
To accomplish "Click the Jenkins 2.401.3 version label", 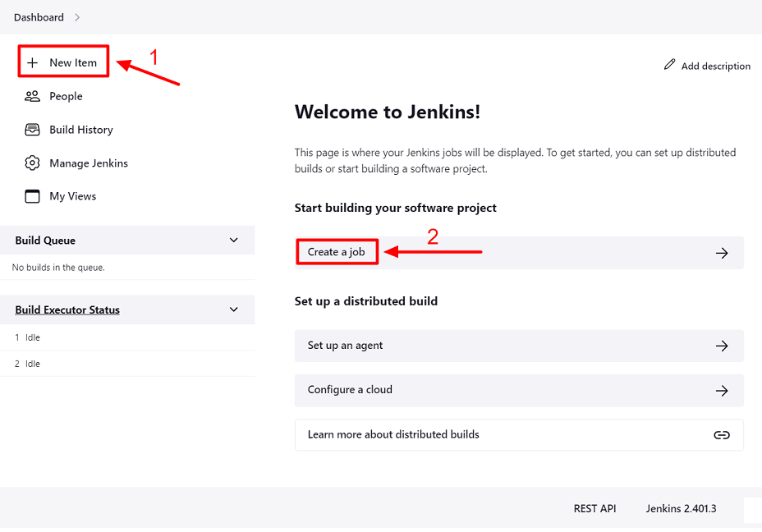I will (x=681, y=508).
